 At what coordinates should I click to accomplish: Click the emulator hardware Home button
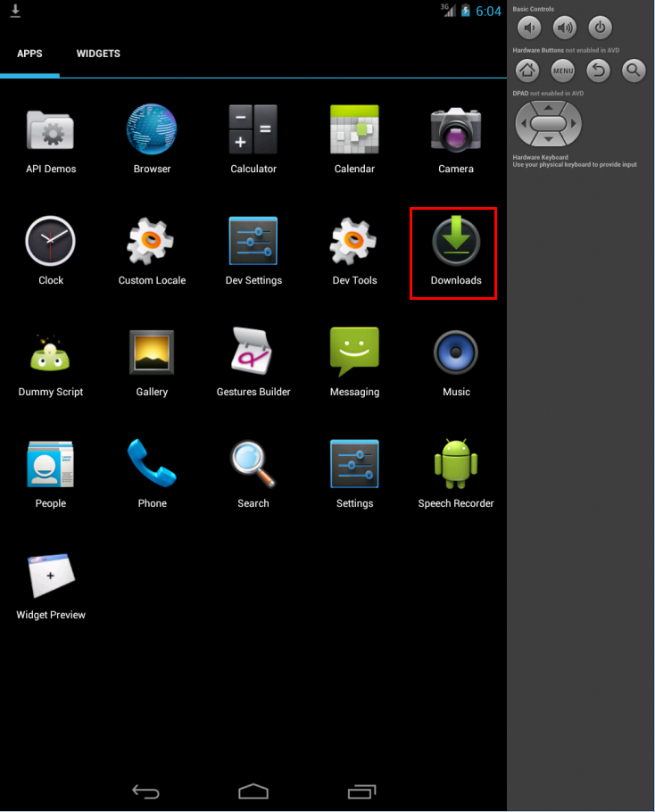[527, 70]
